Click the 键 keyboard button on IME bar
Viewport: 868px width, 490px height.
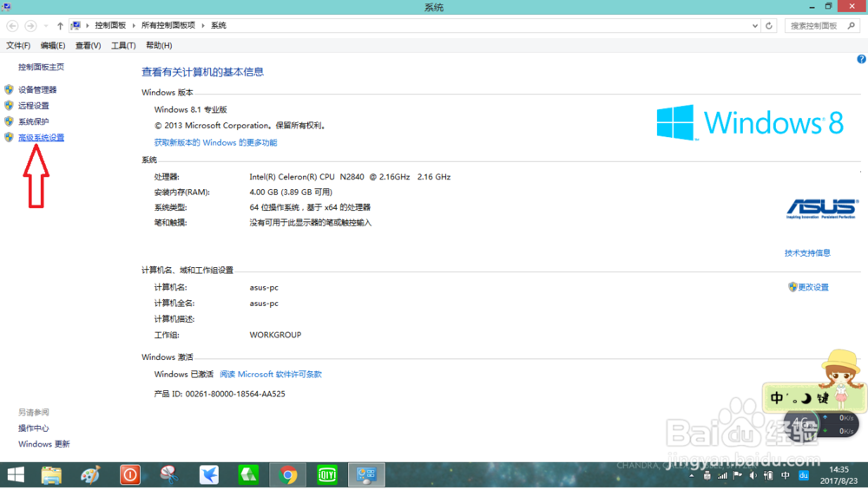pyautogui.click(x=823, y=398)
